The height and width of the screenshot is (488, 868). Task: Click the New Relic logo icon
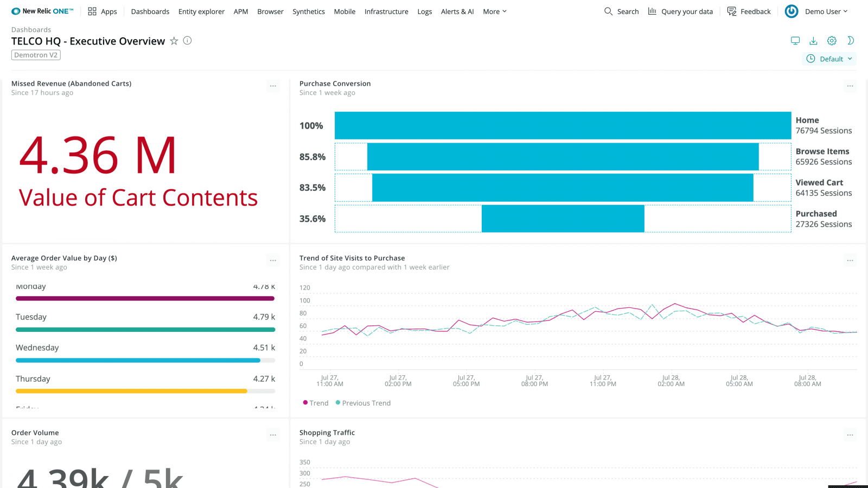[15, 10]
